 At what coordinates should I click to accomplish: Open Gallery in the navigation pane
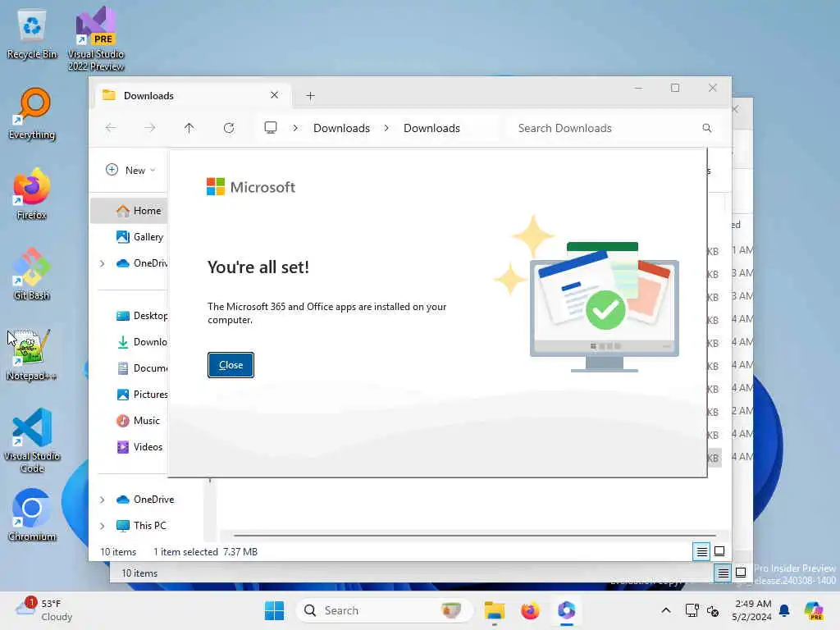[x=139, y=237]
